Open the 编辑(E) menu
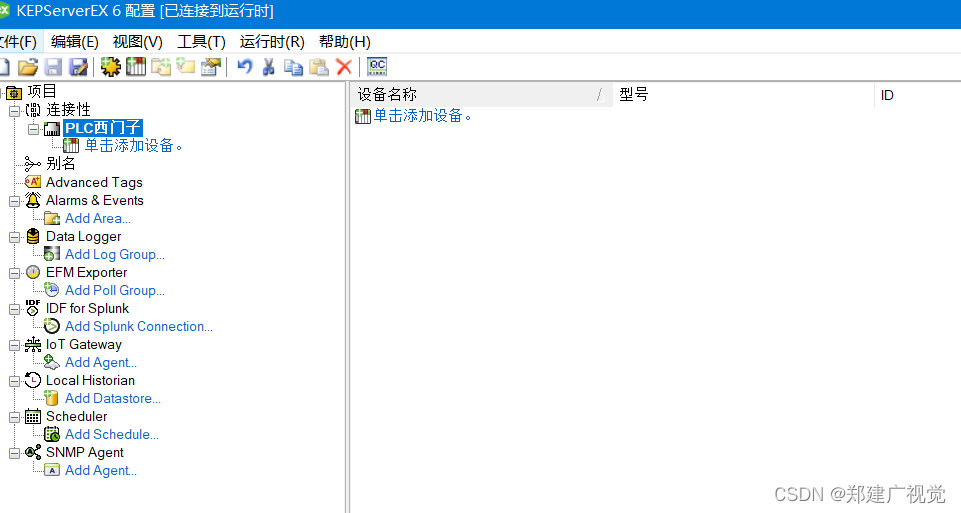 75,42
